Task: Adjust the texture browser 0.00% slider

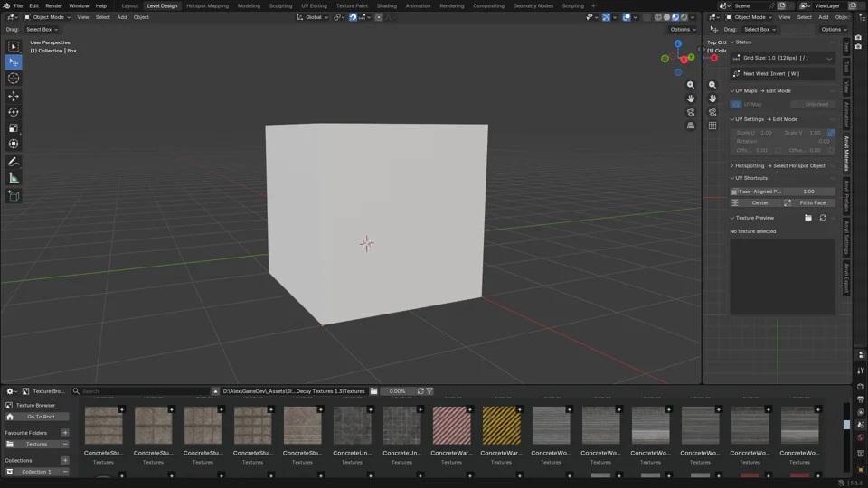Action: (x=397, y=391)
